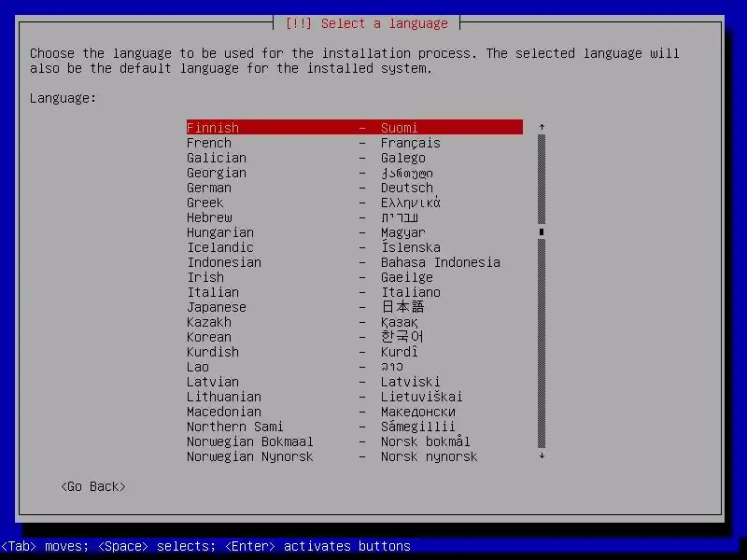The image size is (747, 560).
Task: Choose Hungarian - Magyar in the list
Action: point(355,232)
